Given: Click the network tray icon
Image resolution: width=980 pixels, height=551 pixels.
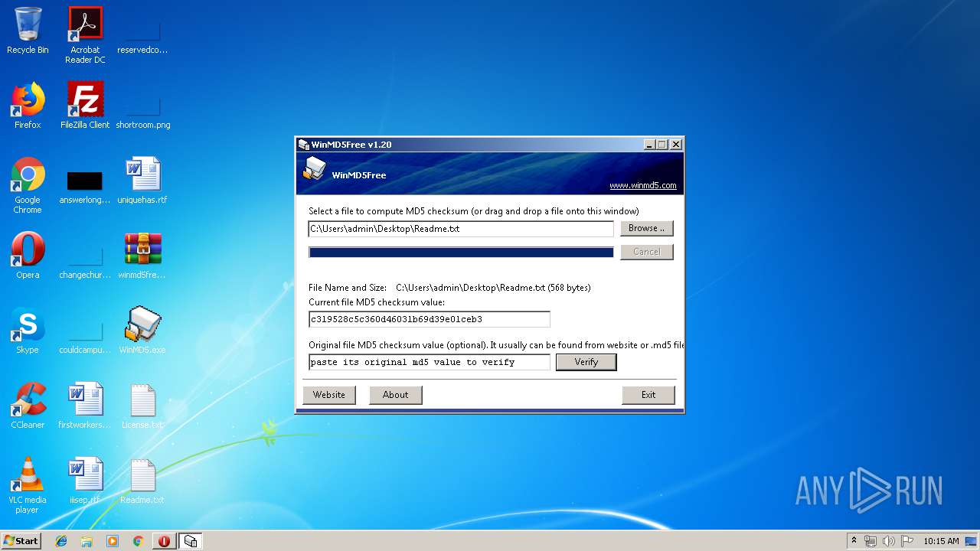Looking at the screenshot, I should (x=871, y=541).
